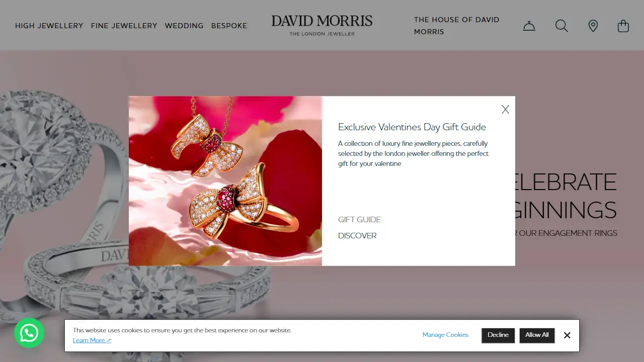The width and height of the screenshot is (644, 362).
Task: Open the search magnifier icon
Action: [x=561, y=26]
